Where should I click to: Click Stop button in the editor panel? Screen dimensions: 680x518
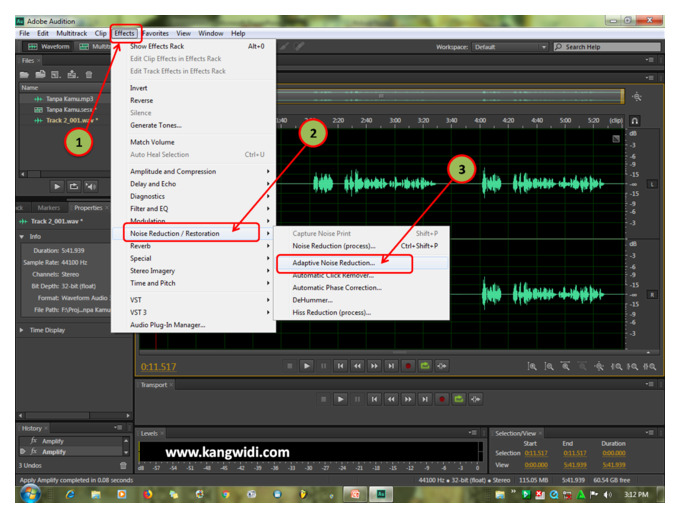coord(290,366)
